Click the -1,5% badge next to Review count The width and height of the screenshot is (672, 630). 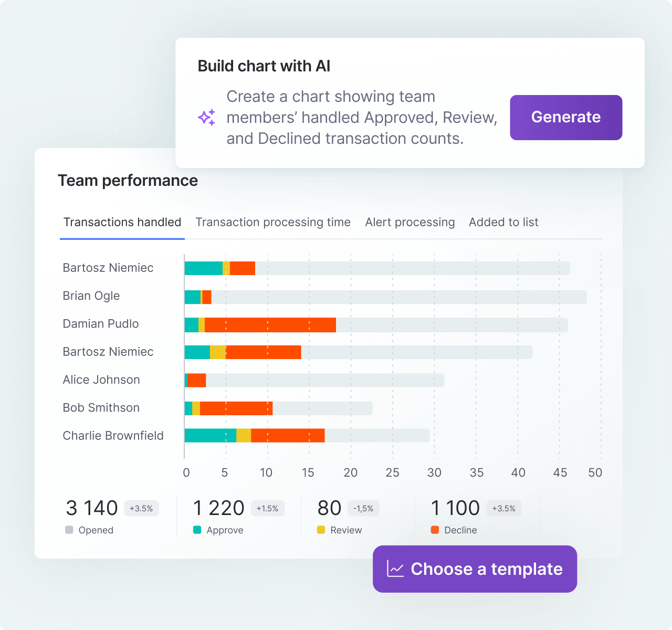[363, 508]
